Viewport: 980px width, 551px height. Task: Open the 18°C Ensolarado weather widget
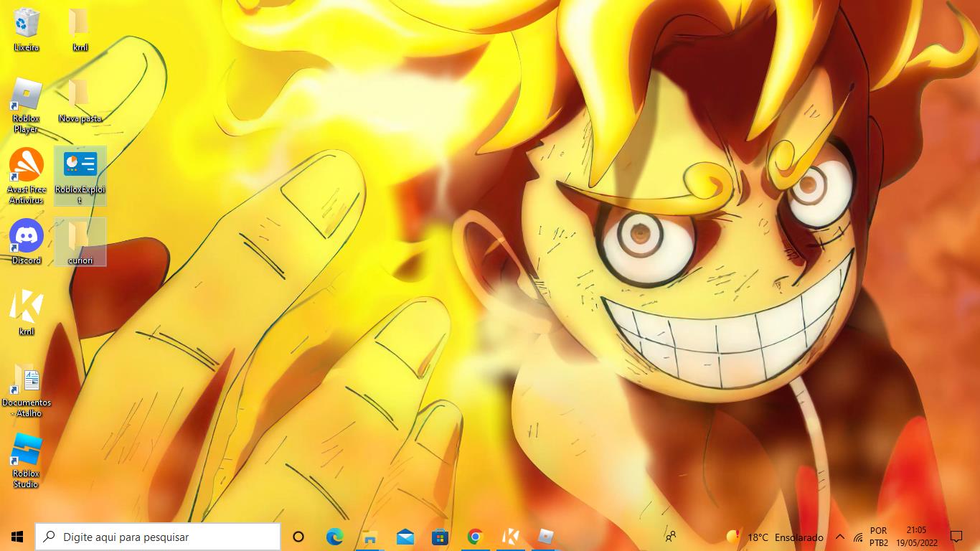pyautogui.click(x=775, y=537)
